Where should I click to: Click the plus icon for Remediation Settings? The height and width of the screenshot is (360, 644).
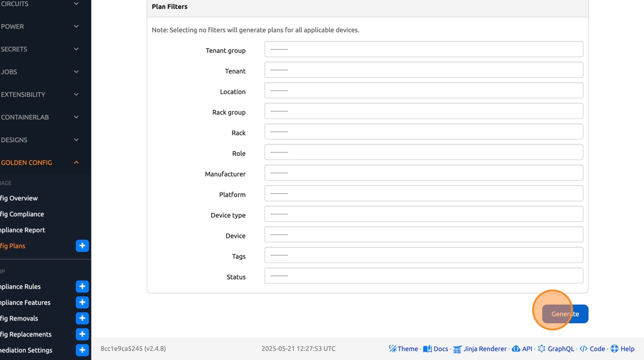click(82, 350)
